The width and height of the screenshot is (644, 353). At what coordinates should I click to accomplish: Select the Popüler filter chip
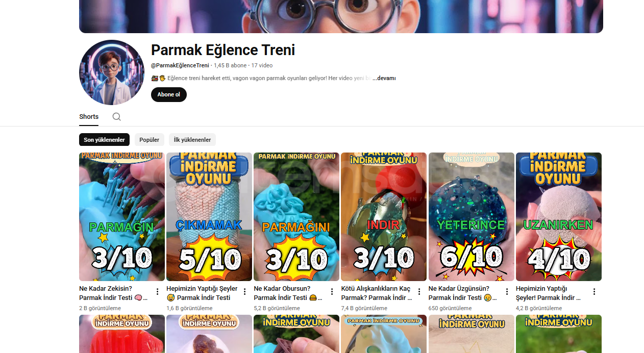point(150,140)
